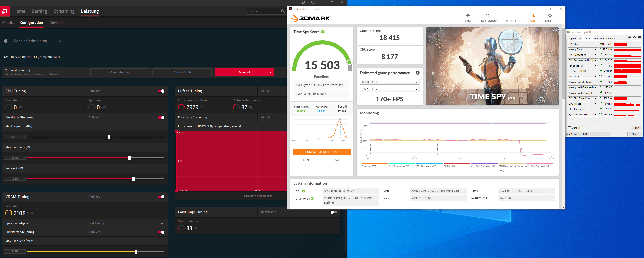This screenshot has width=644, height=258.
Task: Toggle the GPU-Tuning Aktiviert switch
Action: (x=161, y=91)
